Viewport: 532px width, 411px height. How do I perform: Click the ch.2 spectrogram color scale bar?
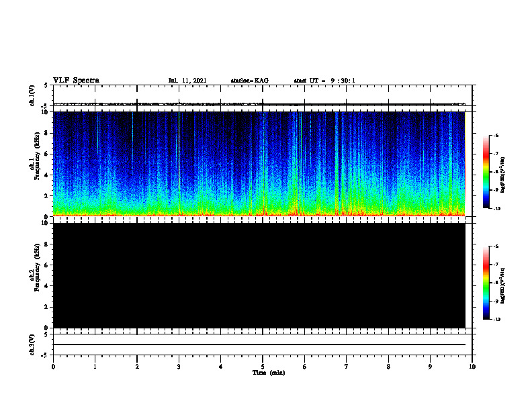pyautogui.click(x=486, y=283)
